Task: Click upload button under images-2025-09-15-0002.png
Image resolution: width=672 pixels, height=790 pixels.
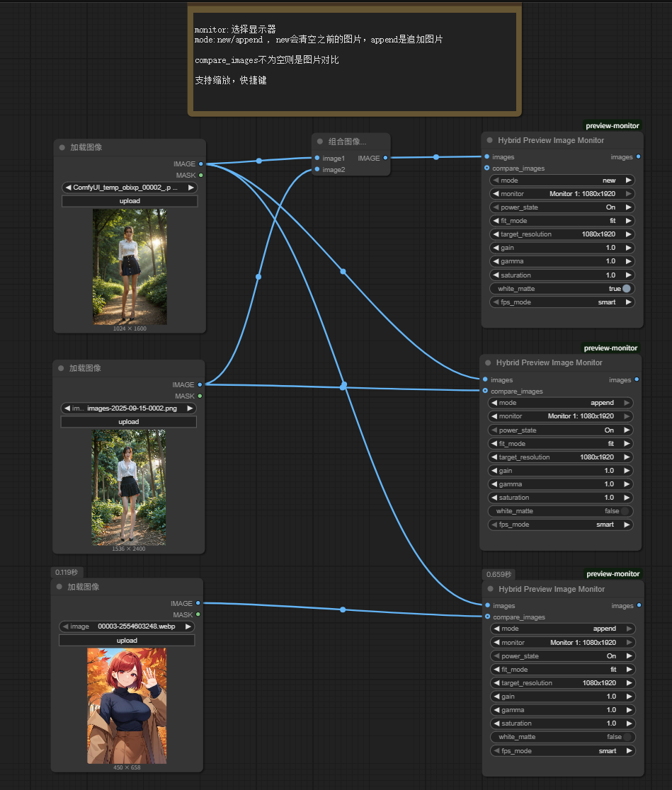Action: pyautogui.click(x=129, y=422)
